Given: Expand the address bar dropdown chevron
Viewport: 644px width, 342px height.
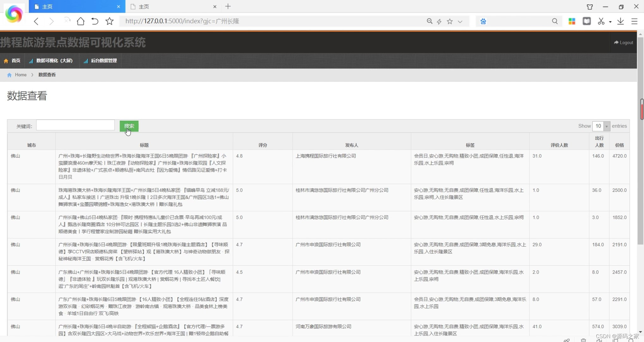Looking at the screenshot, I should (460, 22).
